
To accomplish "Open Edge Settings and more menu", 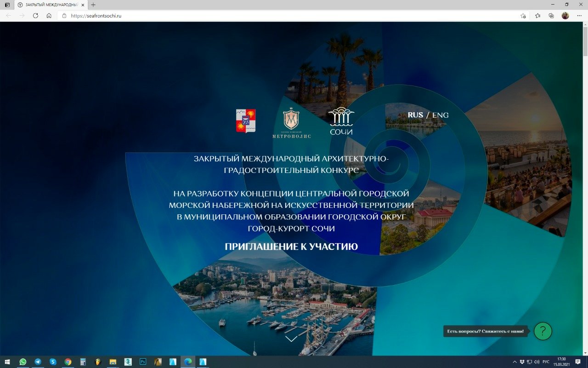I will (x=579, y=16).
